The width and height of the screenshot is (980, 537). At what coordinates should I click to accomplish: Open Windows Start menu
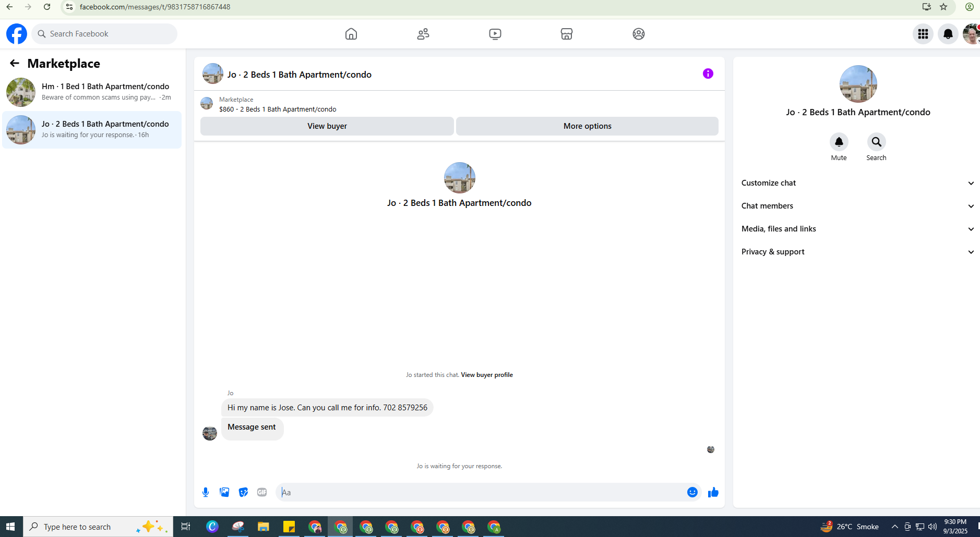click(x=10, y=527)
